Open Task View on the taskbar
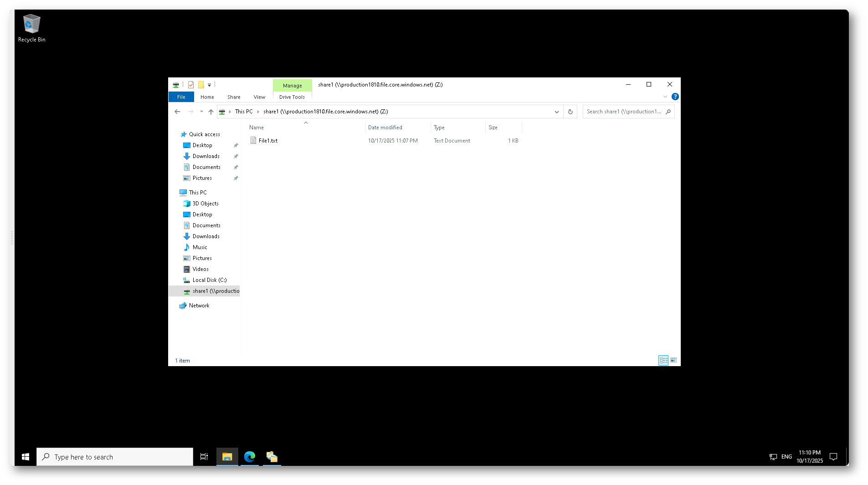This screenshot has width=868, height=485. 204,456
